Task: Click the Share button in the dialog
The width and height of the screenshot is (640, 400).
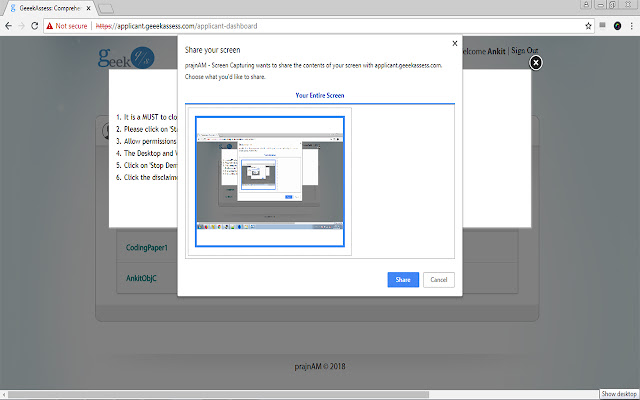Action: tap(403, 280)
